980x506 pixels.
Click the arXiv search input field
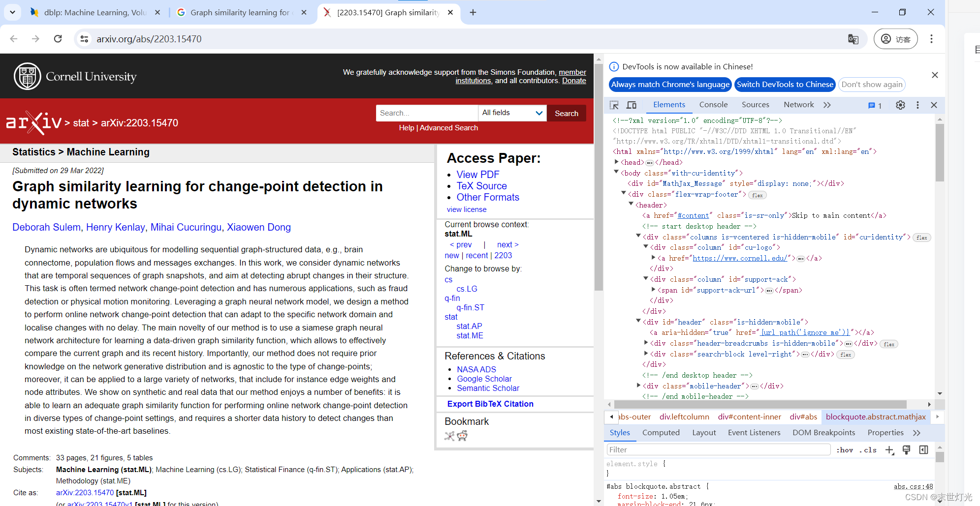(427, 113)
